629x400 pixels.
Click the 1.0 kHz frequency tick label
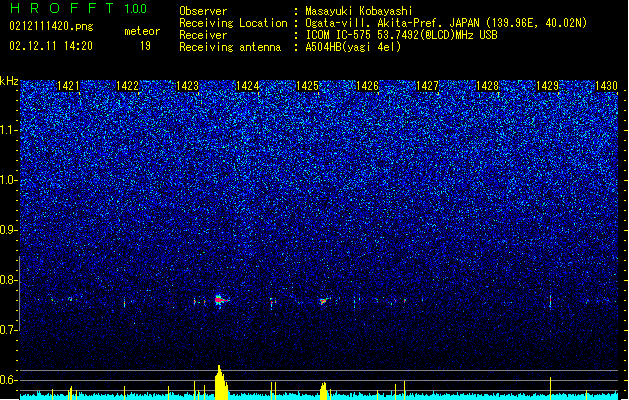click(9, 180)
